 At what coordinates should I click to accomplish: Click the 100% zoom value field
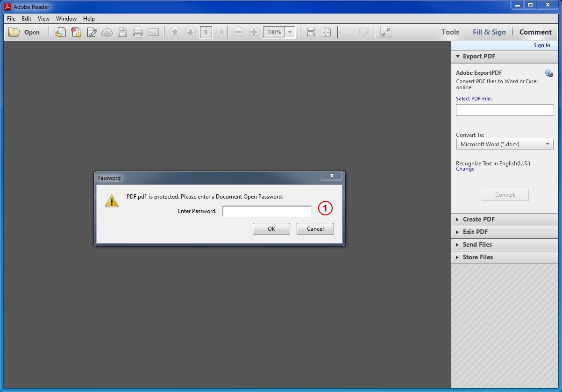point(274,32)
